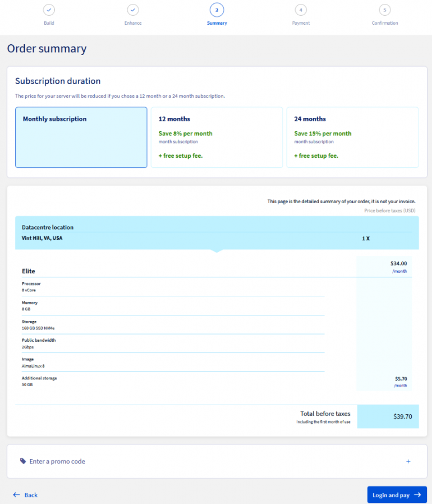
Task: Choose the 24 months subscription plan
Action: 352,138
